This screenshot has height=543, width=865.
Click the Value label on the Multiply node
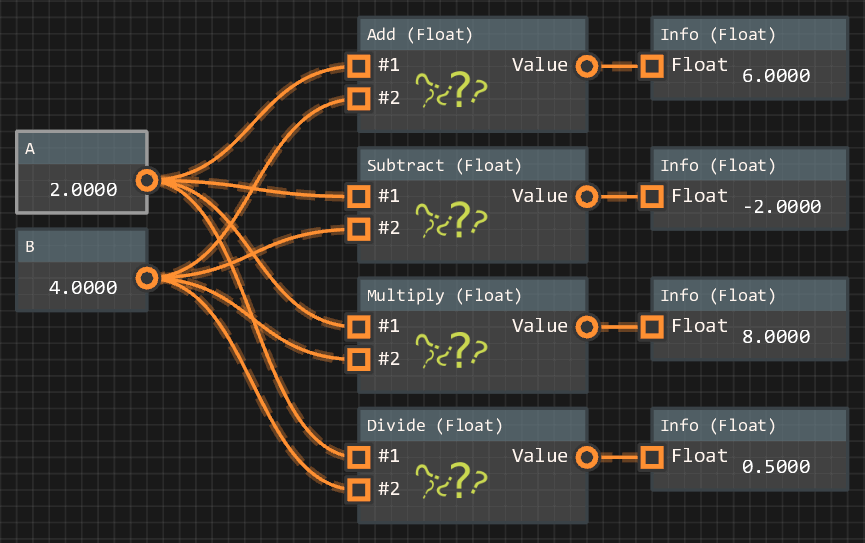point(540,326)
